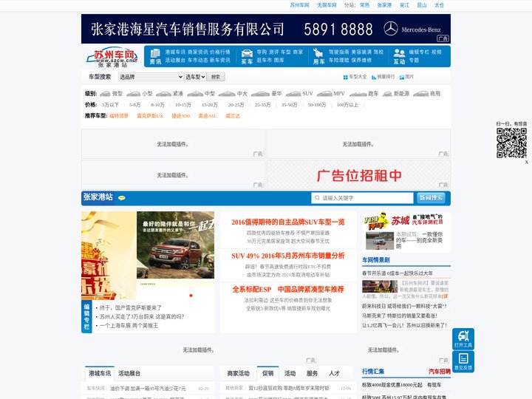Open the 汽车招聘 link
This screenshot has width=532, height=399.
[440, 372]
